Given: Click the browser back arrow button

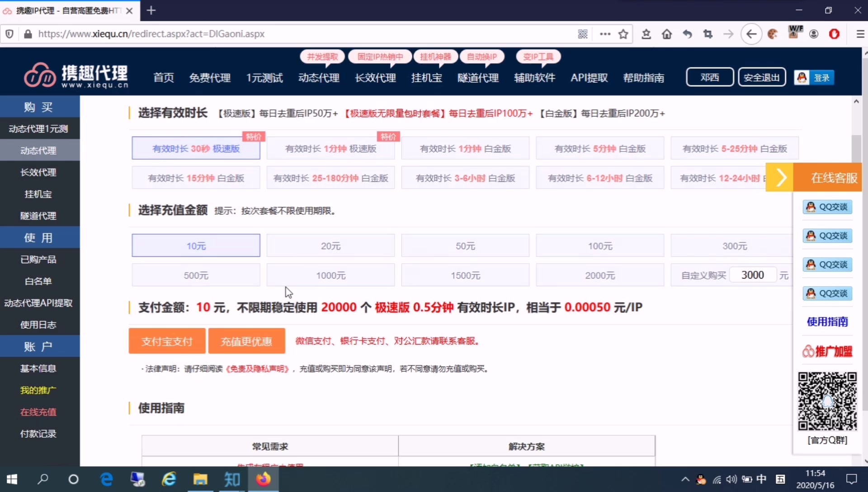Looking at the screenshot, I should (x=751, y=34).
